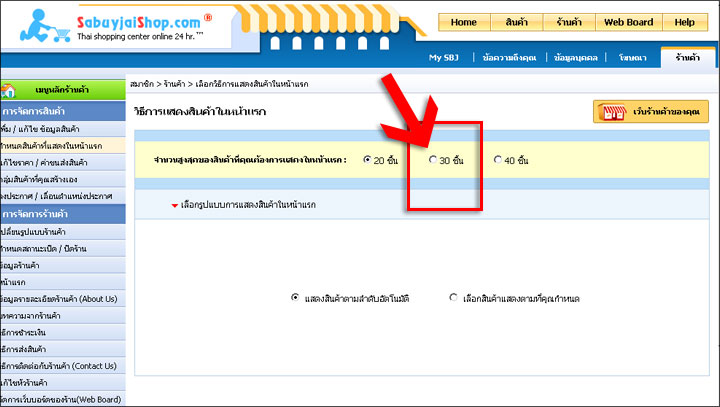Image resolution: width=720 pixels, height=407 pixels.
Task: Open the เลื่อนตำแหน่งประกาศ sidebar link
Action: [62, 196]
